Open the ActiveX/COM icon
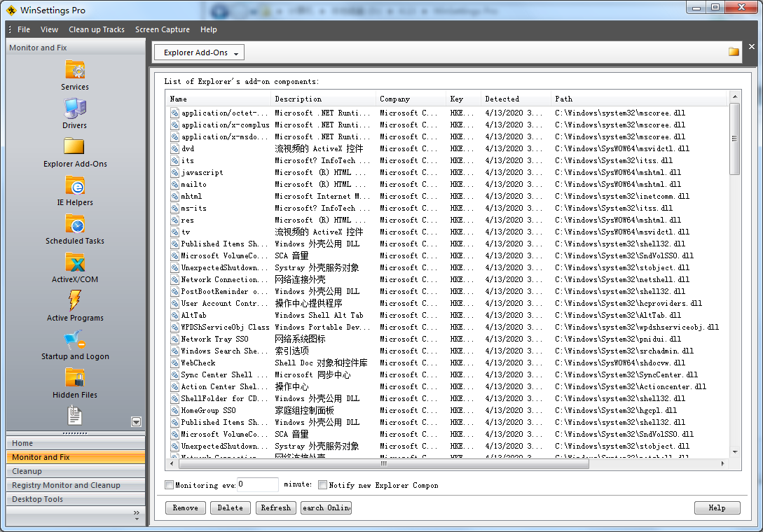 [75, 262]
